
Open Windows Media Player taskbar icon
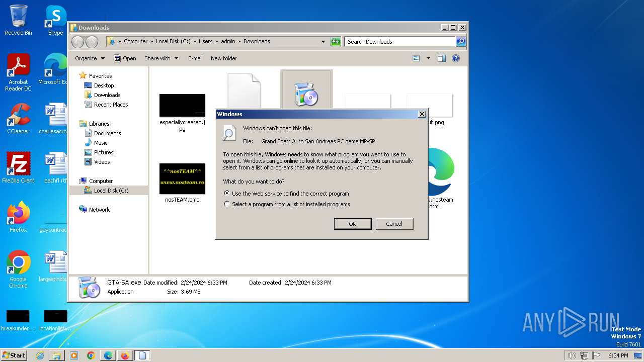pos(74,355)
